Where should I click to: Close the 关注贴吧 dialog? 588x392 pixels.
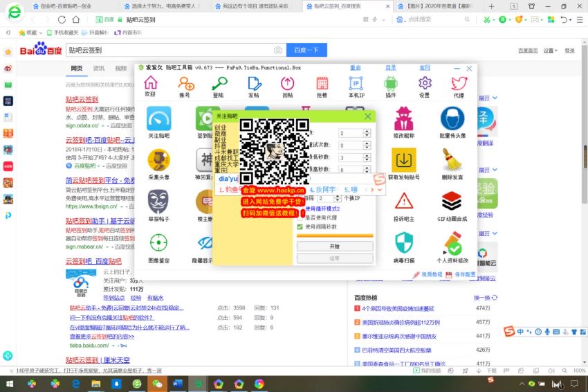pyautogui.click(x=368, y=116)
